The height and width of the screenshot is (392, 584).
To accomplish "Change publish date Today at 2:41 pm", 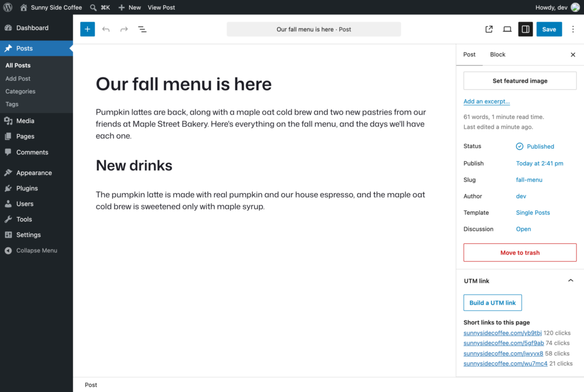I will [540, 164].
